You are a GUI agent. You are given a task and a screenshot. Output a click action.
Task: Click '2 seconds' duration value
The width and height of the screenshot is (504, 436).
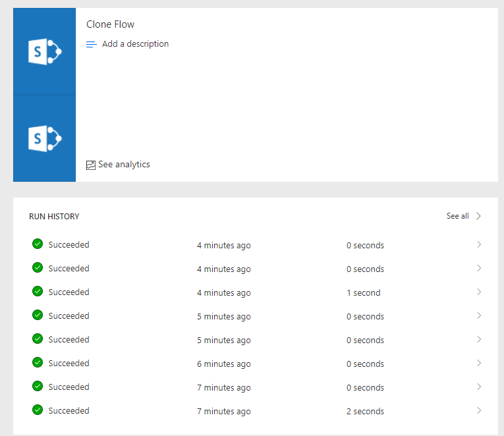(365, 411)
